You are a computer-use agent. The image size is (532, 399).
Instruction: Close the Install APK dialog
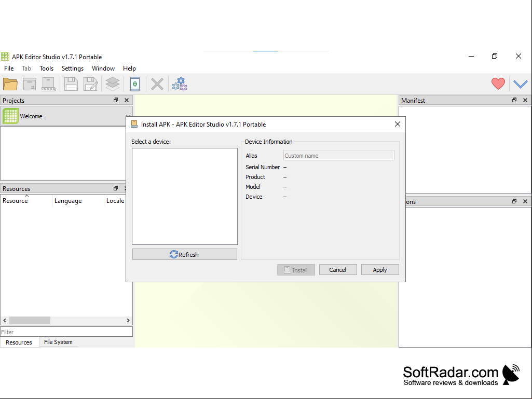coord(398,124)
